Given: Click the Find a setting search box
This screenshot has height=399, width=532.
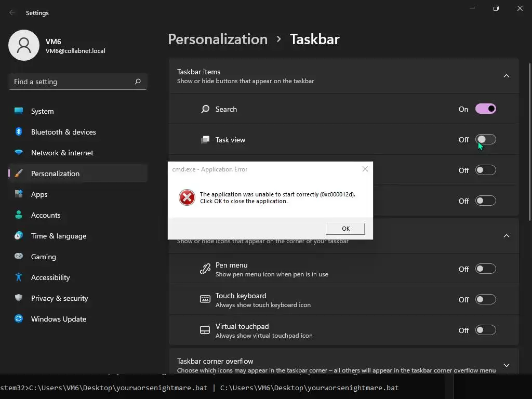Looking at the screenshot, I should (78, 82).
